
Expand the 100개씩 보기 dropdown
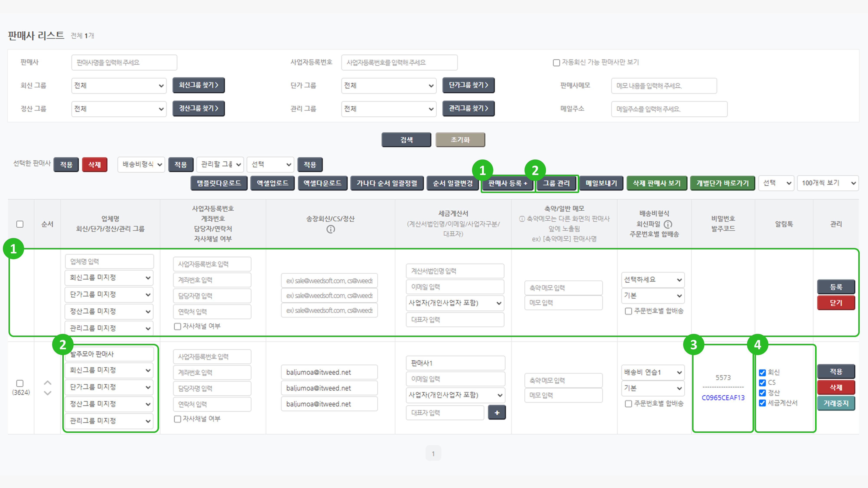[x=828, y=183]
